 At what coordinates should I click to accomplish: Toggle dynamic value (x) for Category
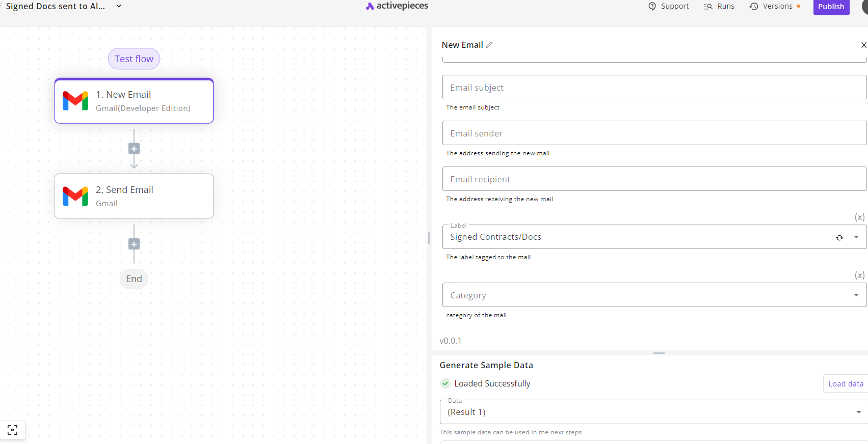859,275
